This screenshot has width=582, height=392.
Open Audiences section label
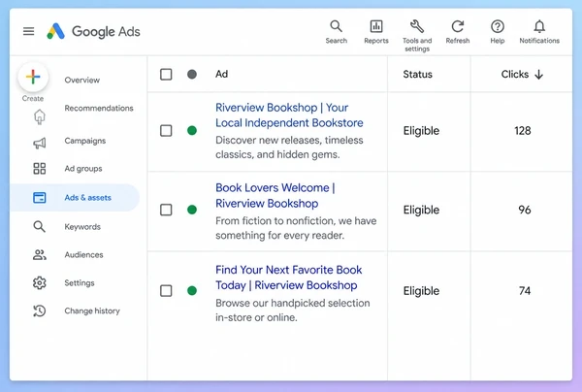83,254
